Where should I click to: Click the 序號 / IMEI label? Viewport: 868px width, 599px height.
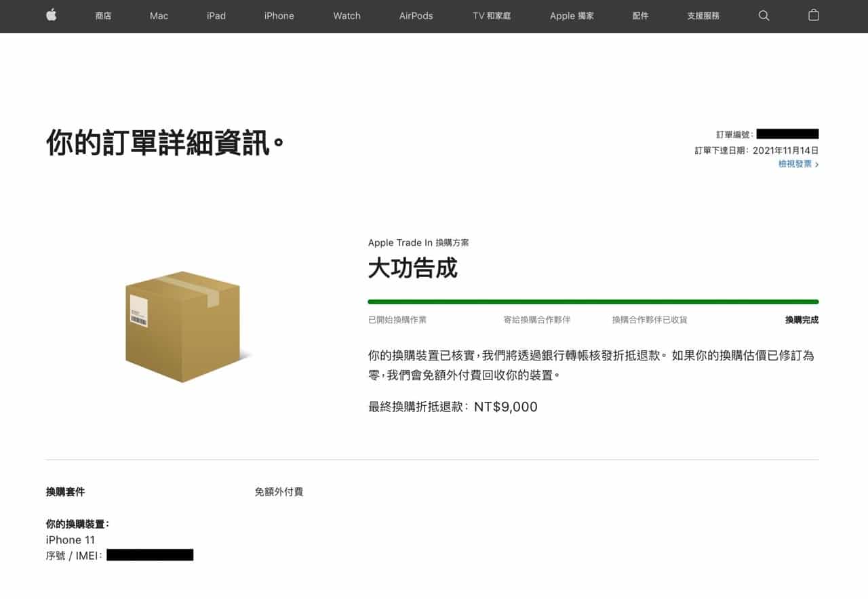click(x=75, y=556)
